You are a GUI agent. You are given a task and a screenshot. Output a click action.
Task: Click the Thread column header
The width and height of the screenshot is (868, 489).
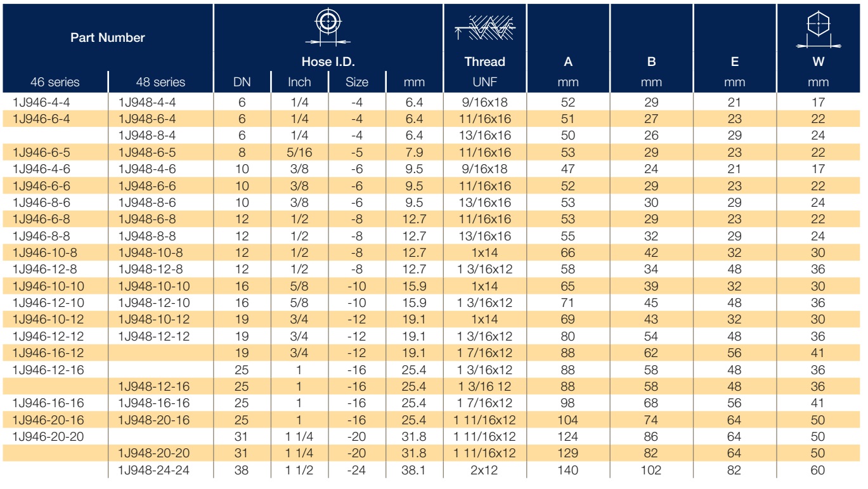(x=485, y=62)
